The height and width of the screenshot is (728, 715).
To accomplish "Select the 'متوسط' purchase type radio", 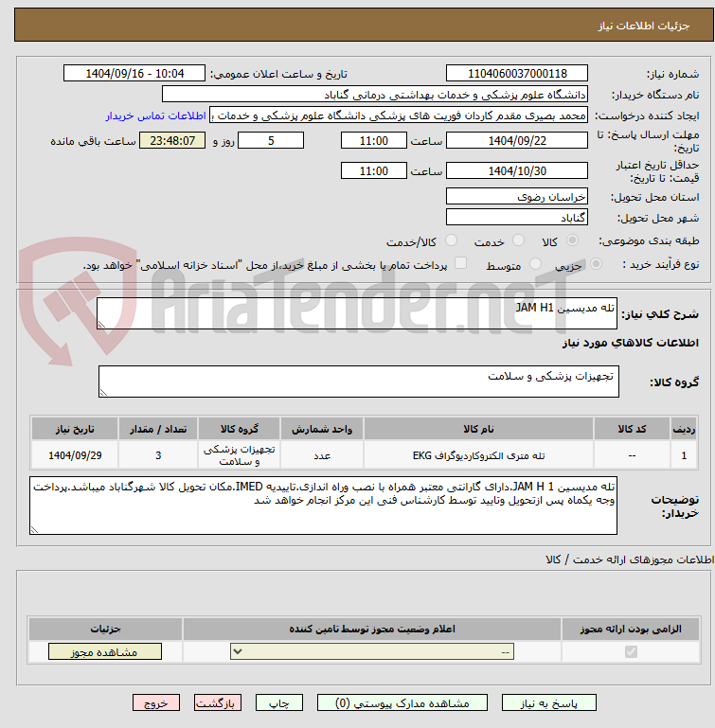I will pos(536,264).
